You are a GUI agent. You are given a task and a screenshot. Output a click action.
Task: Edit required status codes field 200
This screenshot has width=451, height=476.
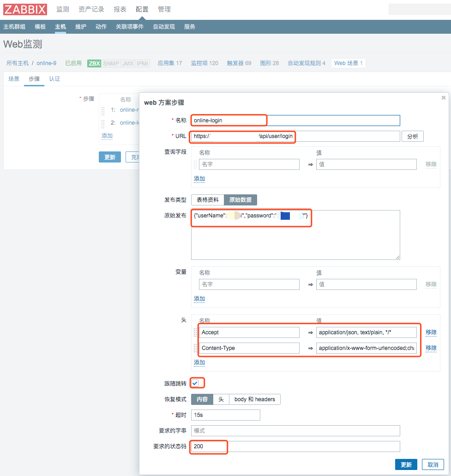click(x=295, y=446)
